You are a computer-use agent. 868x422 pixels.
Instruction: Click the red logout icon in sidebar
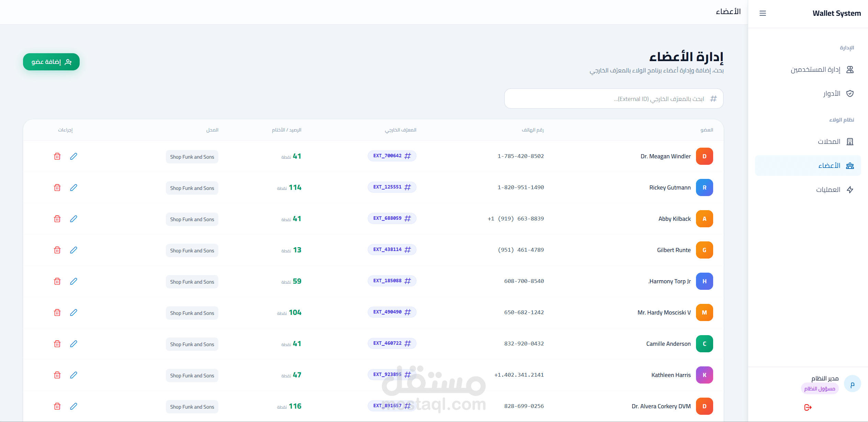tap(808, 407)
